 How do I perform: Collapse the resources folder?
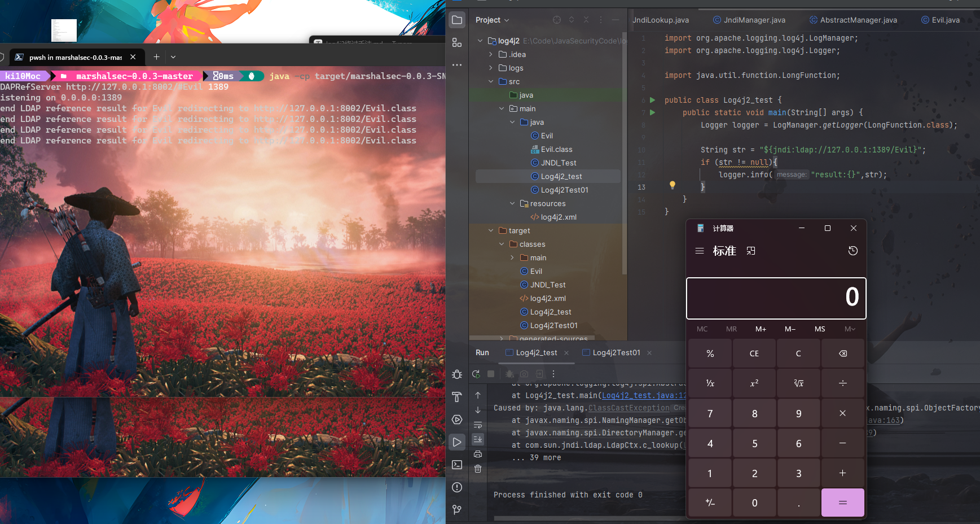pos(512,203)
